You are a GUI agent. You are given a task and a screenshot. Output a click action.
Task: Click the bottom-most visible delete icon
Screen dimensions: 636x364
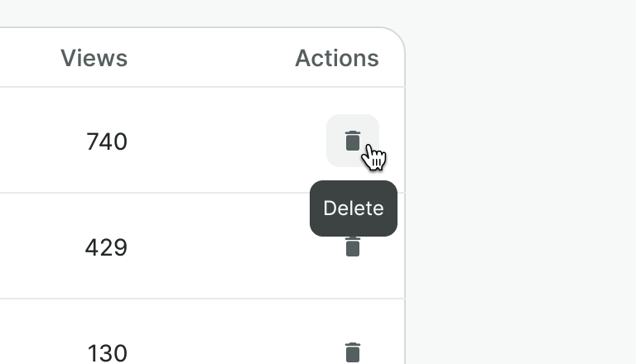click(x=353, y=352)
